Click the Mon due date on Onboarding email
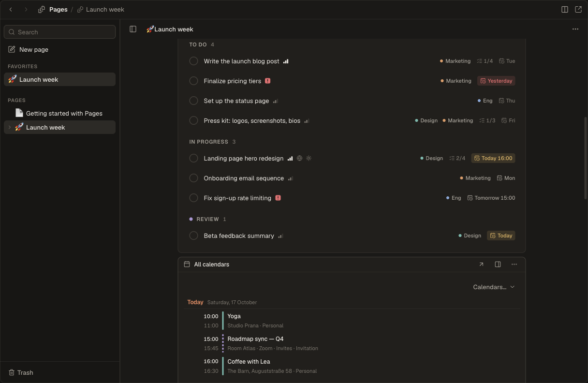The image size is (588, 383). [x=506, y=178]
